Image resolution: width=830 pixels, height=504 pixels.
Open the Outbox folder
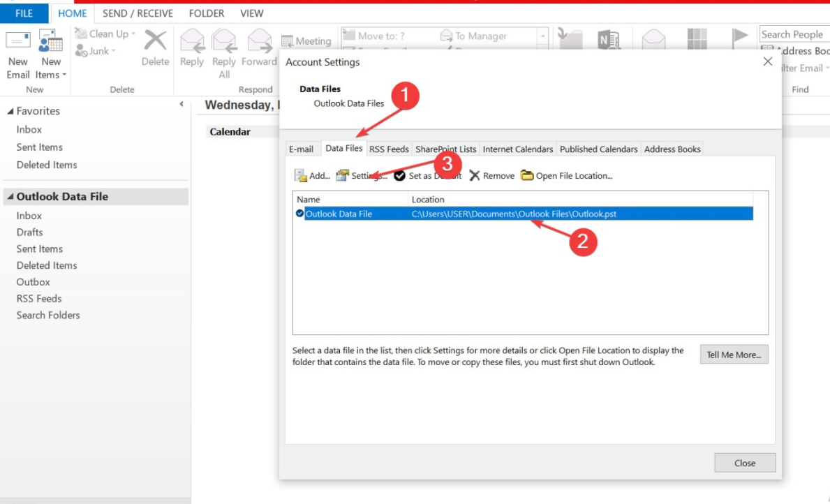tap(34, 281)
